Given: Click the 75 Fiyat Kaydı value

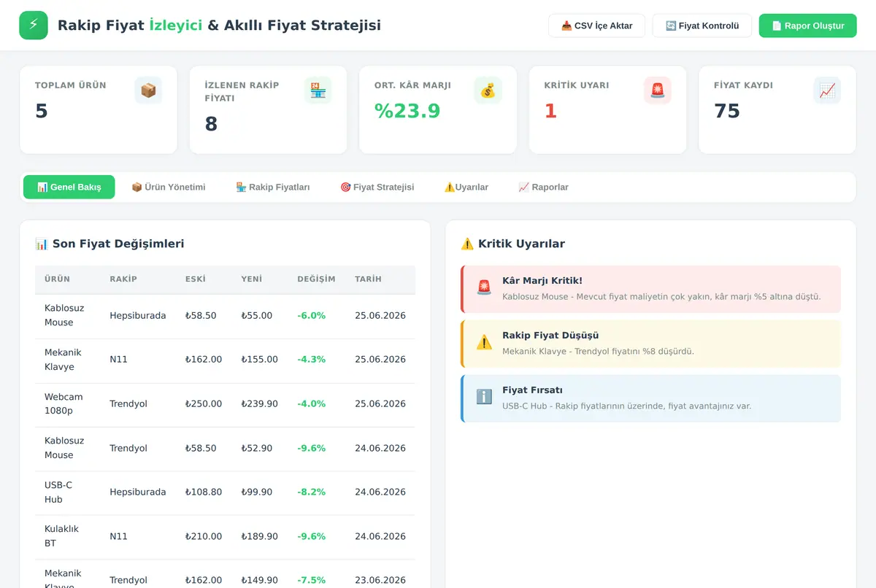Looking at the screenshot, I should click(727, 111).
